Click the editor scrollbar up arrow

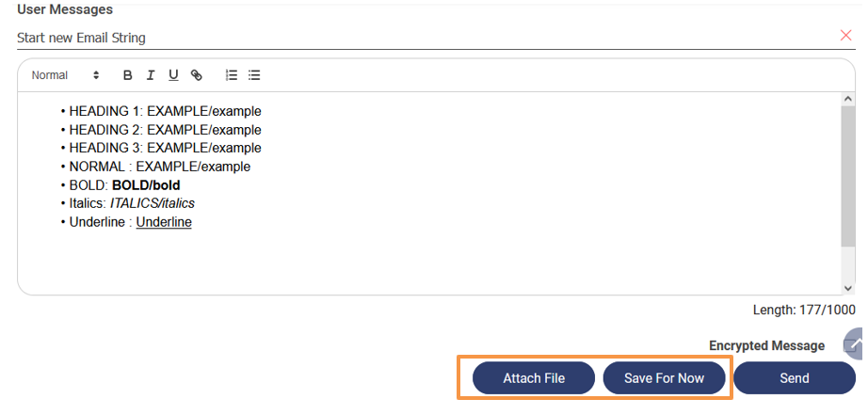pyautogui.click(x=848, y=99)
